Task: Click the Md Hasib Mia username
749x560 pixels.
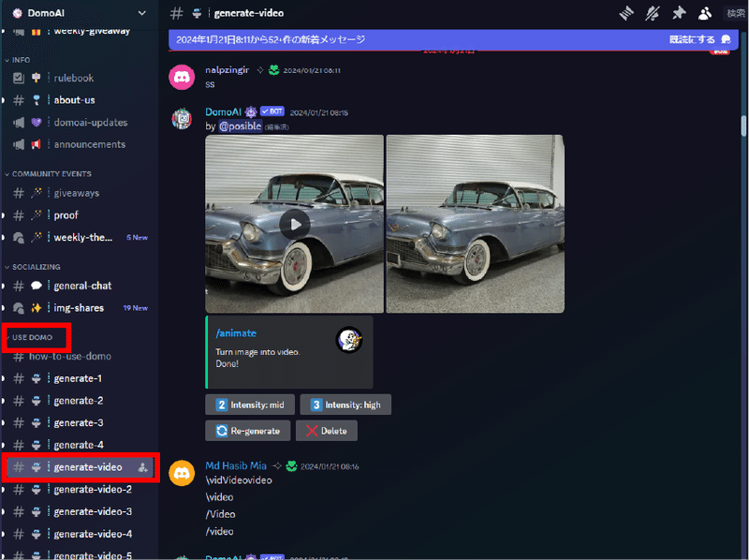Action: pyautogui.click(x=236, y=465)
